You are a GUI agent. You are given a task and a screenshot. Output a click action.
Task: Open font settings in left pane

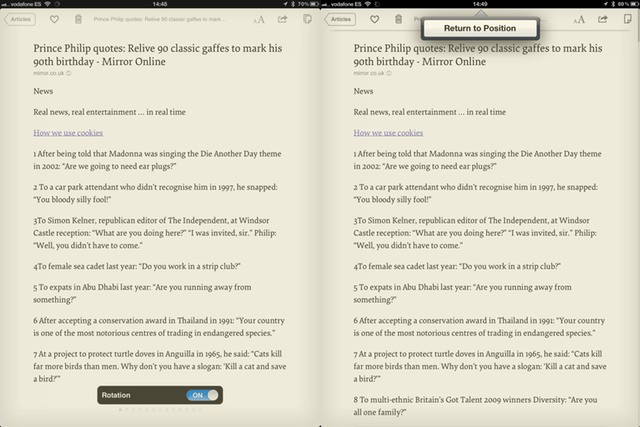259,19
